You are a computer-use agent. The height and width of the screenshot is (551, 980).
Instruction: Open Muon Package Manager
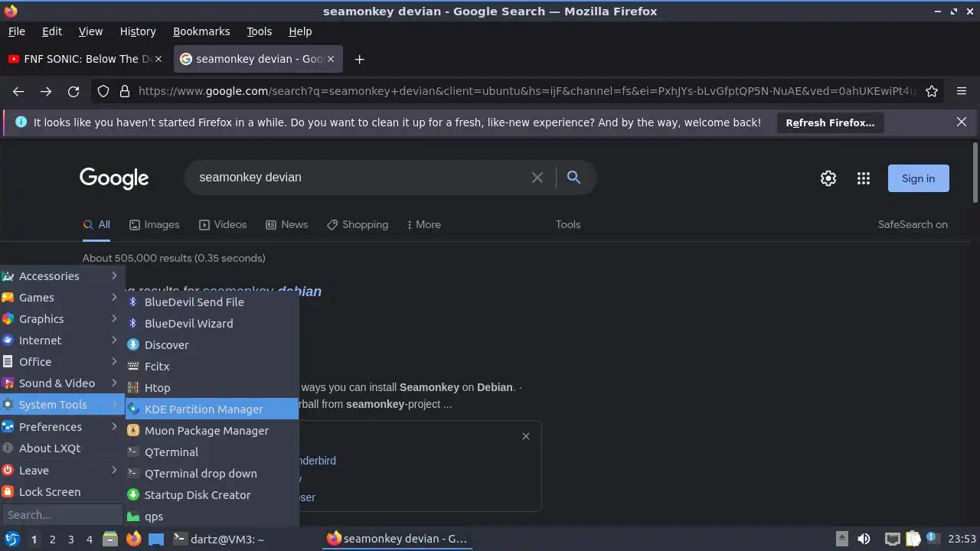pyautogui.click(x=212, y=431)
